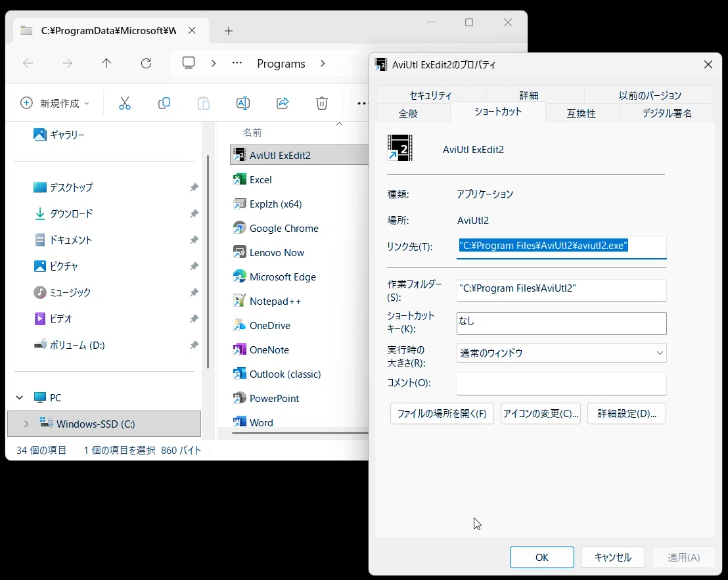Go up one folder level
This screenshot has width=728, height=580.
pyautogui.click(x=106, y=63)
